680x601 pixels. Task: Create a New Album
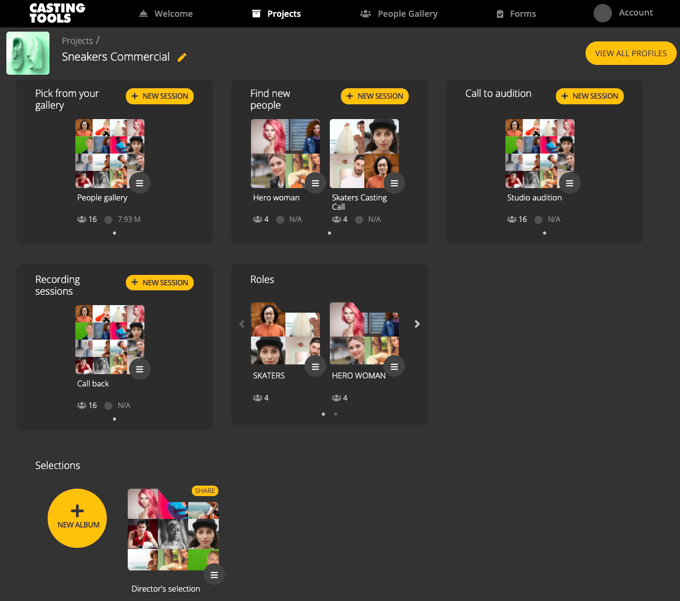tap(77, 518)
